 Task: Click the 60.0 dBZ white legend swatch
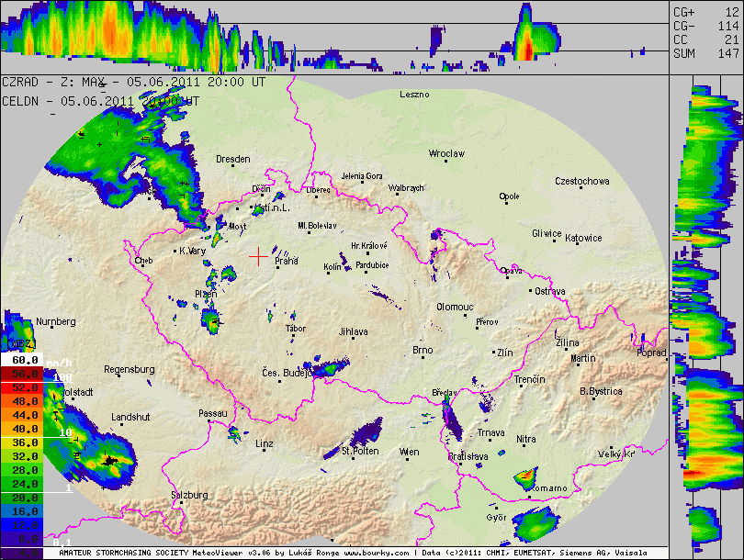22,360
